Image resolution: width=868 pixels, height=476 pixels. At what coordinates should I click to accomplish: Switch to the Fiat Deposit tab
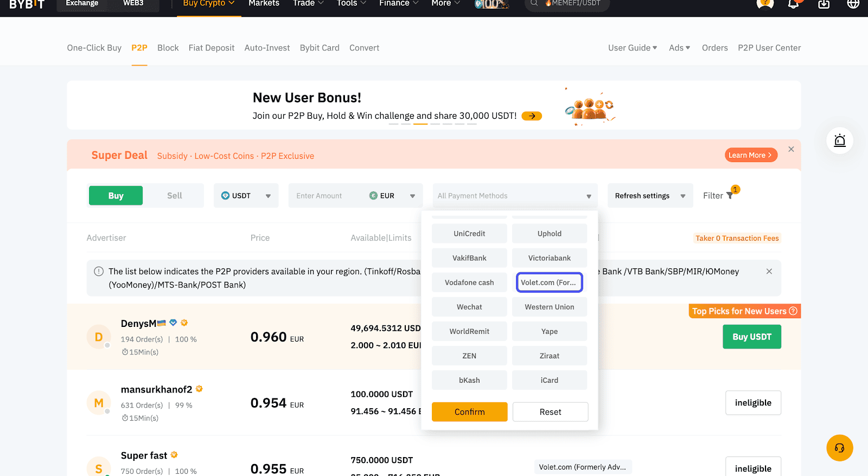coord(212,48)
